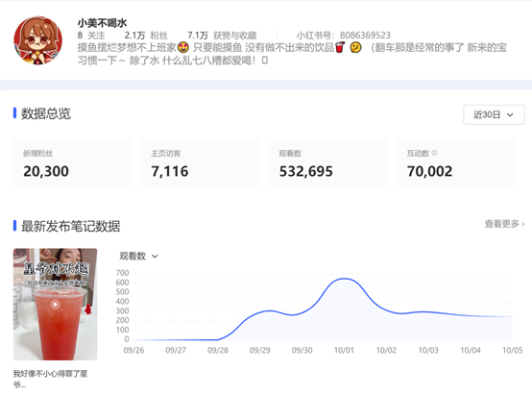532x395 pixels.
Task: Select the 主页访客 7,116 card
Action: pyautogui.click(x=200, y=163)
